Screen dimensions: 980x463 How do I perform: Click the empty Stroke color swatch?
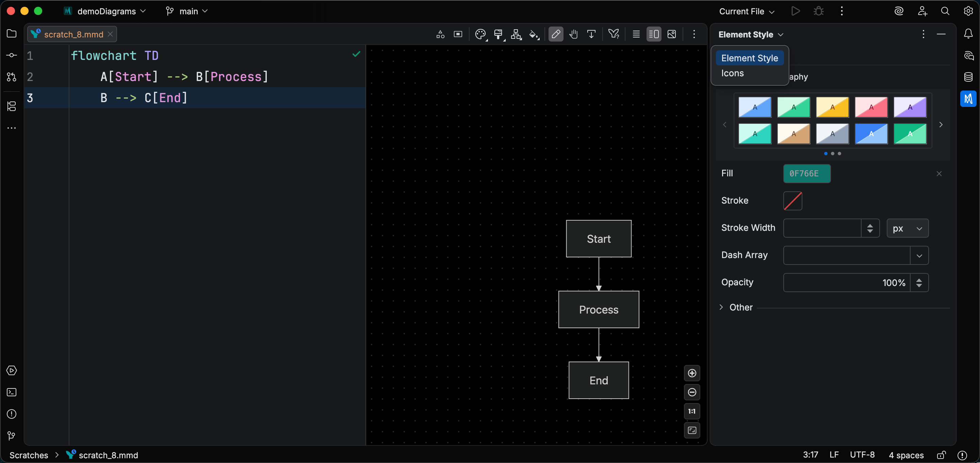(793, 201)
